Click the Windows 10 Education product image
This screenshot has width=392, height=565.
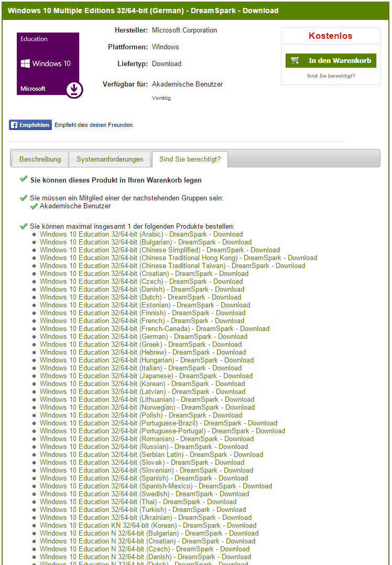pos(50,65)
